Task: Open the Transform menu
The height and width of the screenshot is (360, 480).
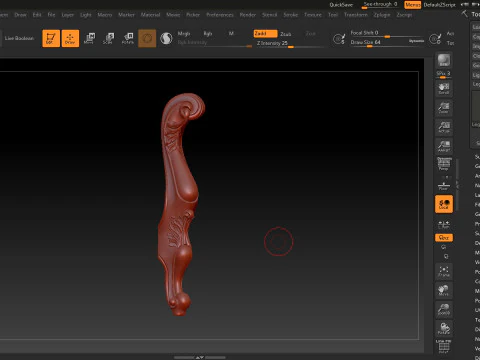Action: pyautogui.click(x=356, y=15)
